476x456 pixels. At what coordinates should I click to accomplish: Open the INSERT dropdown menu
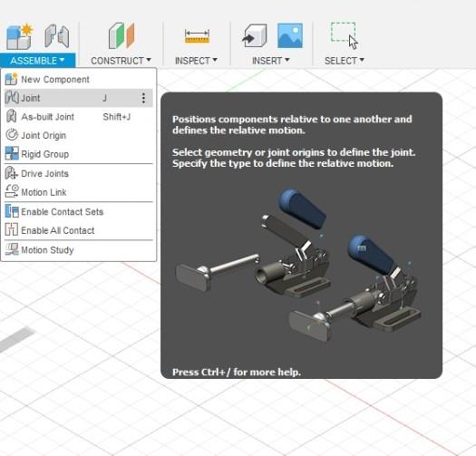coord(271,61)
